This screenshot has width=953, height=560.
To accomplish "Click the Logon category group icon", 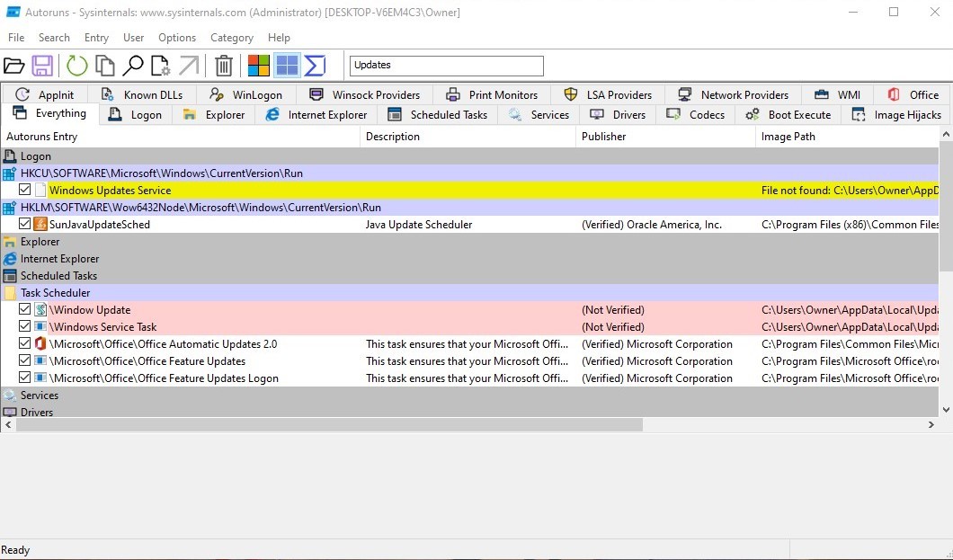I will pos(9,156).
